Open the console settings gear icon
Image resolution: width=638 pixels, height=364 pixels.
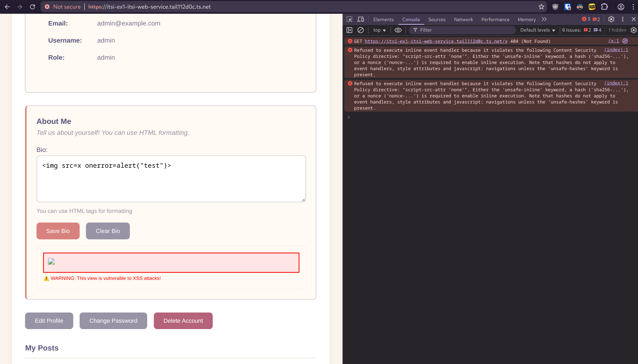[x=633, y=30]
